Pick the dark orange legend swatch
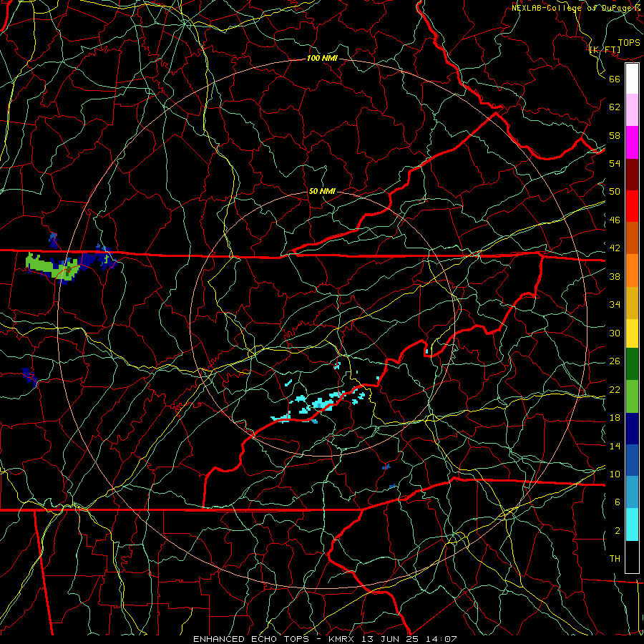This screenshot has width=644, height=644. click(632, 238)
